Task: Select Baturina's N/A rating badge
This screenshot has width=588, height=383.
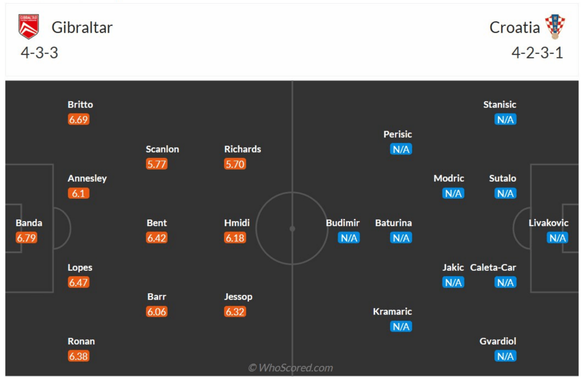Action: (x=401, y=238)
